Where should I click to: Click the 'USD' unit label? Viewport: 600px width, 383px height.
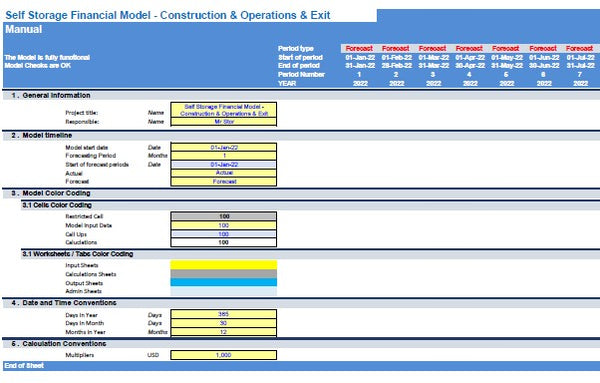(153, 355)
